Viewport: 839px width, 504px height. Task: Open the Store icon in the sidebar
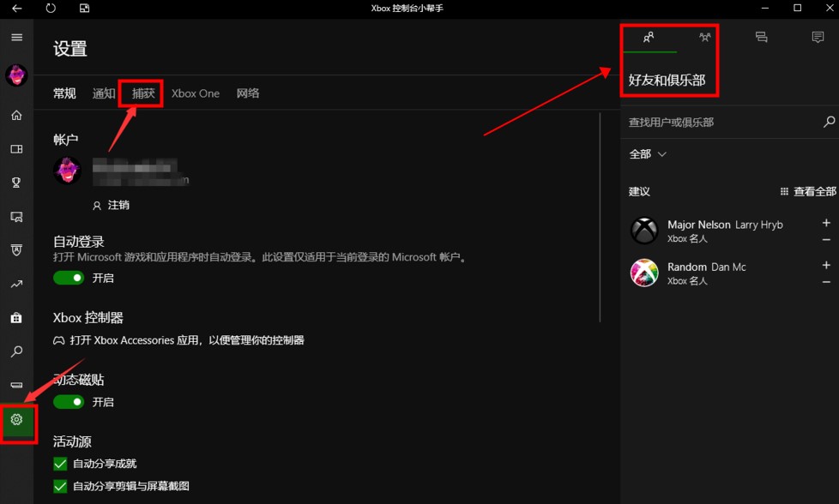pyautogui.click(x=16, y=317)
